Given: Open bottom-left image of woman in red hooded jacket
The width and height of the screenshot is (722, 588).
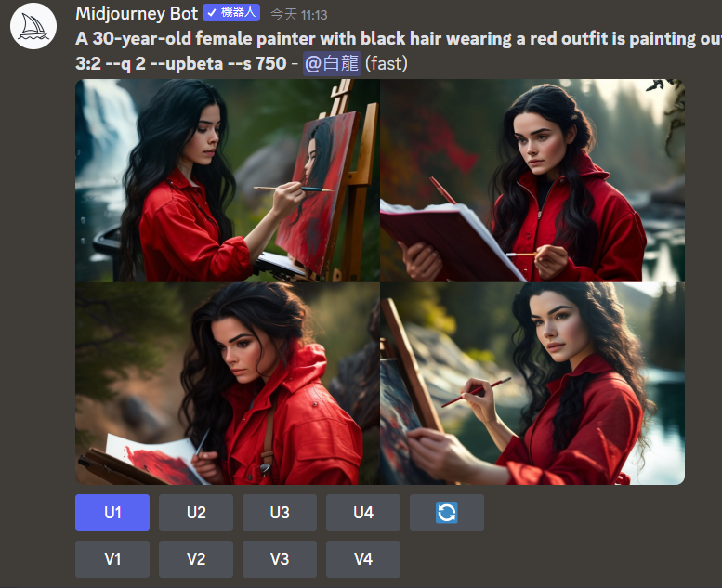Looking at the screenshot, I should pyautogui.click(x=228, y=384).
